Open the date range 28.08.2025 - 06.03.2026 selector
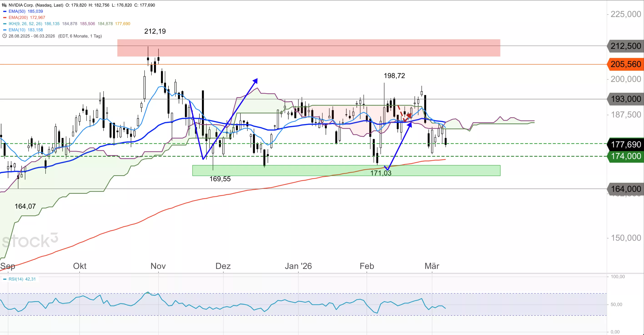This screenshot has height=335, width=644. click(x=32, y=36)
